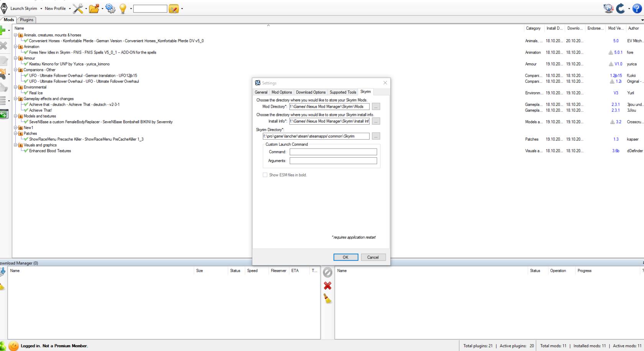
Task: Click the Custom Launch Command input field
Action: click(x=333, y=152)
